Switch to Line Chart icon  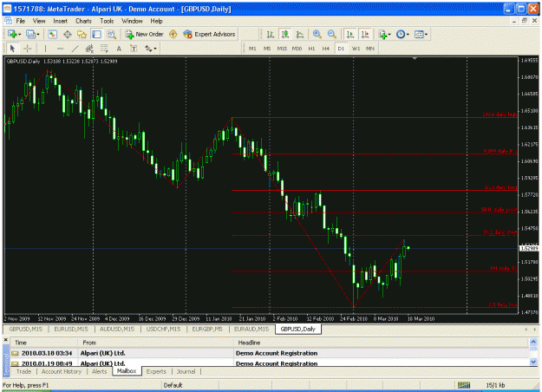pos(300,34)
